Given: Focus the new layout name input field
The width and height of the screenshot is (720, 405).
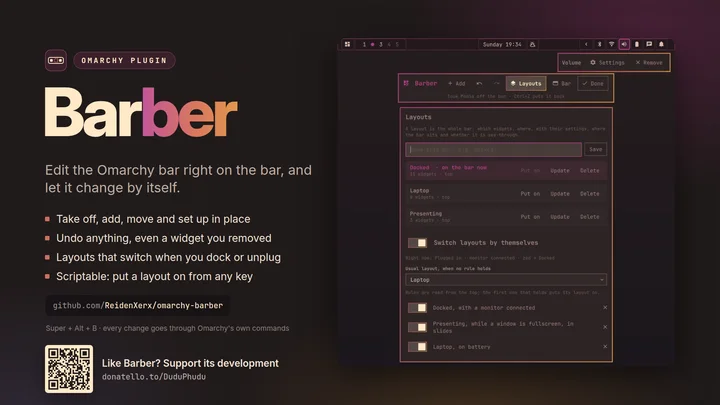Looking at the screenshot, I should pyautogui.click(x=494, y=150).
